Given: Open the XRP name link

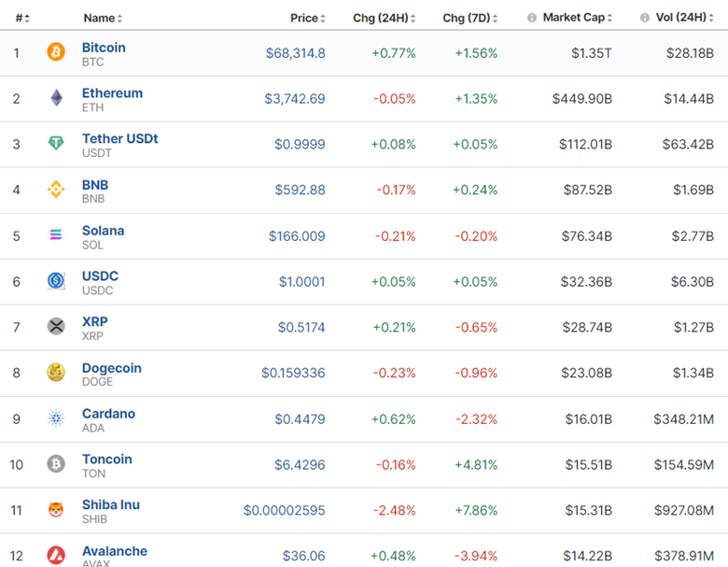Looking at the screenshot, I should (x=94, y=321).
